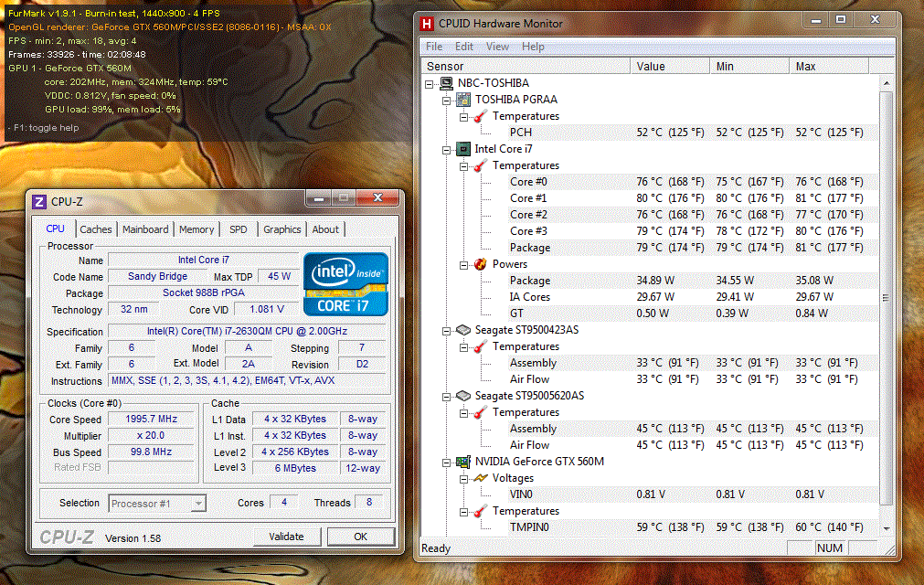The image size is (924, 585).
Task: Click the Hardware Monitor vertical scrollbar thumb
Action: pyautogui.click(x=887, y=298)
